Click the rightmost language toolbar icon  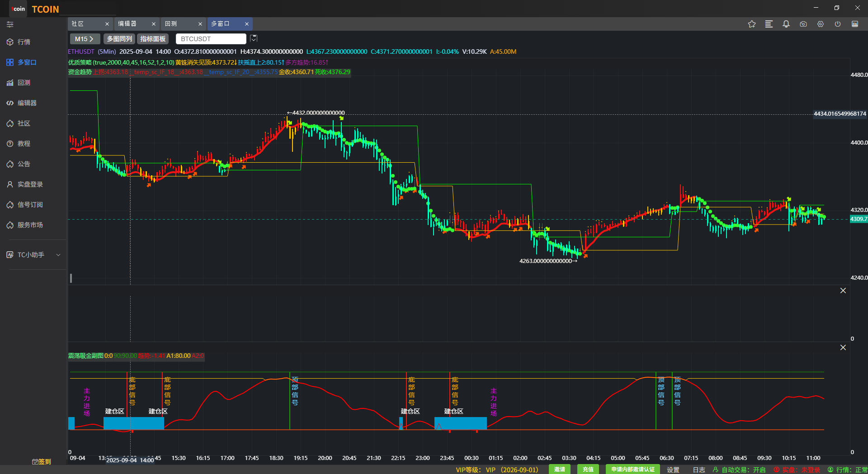(855, 24)
